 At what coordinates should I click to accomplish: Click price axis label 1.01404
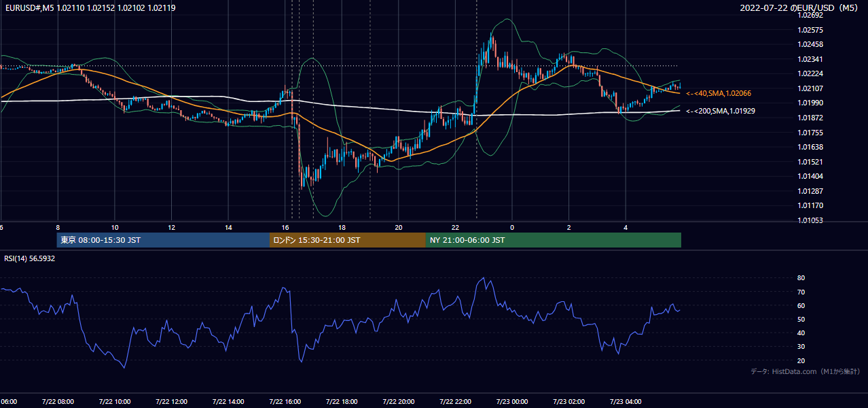[x=810, y=176]
